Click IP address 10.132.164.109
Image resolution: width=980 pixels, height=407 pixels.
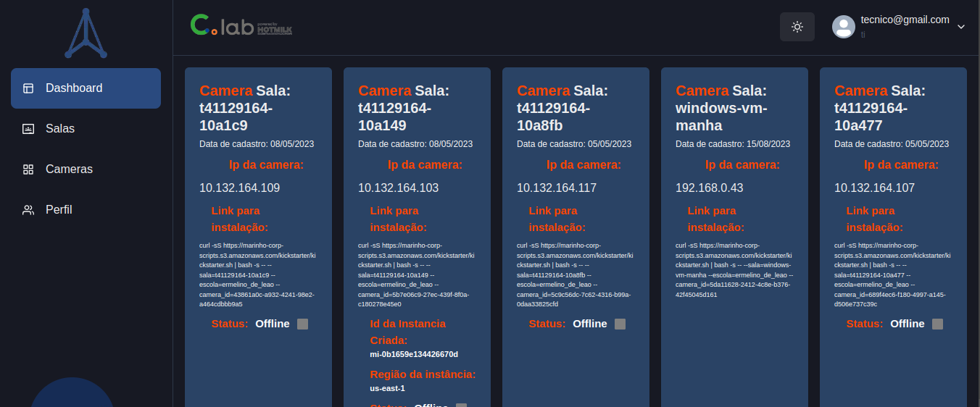239,188
